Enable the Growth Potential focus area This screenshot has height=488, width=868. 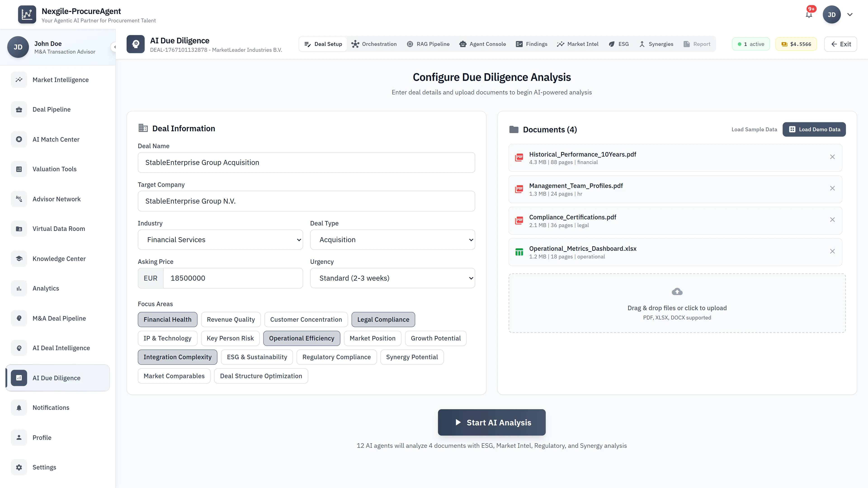(436, 338)
